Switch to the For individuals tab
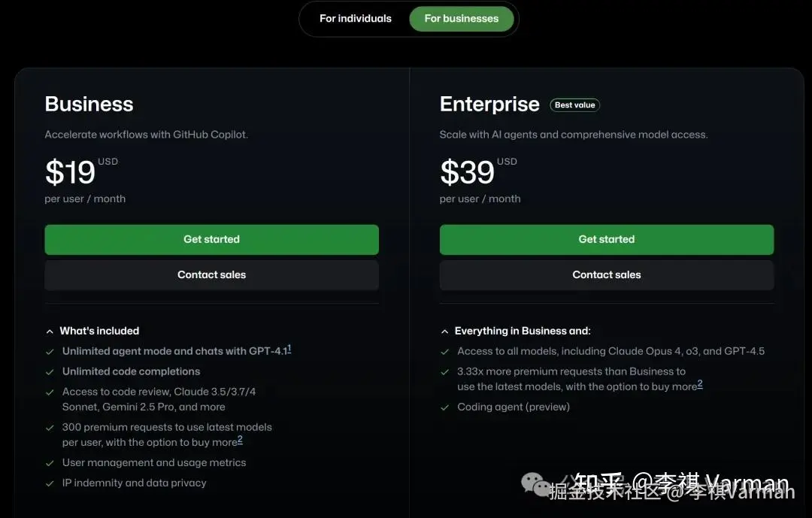The height and width of the screenshot is (518, 812). (x=355, y=19)
